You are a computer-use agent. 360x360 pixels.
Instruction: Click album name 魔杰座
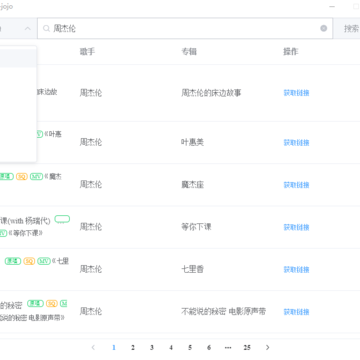(192, 185)
